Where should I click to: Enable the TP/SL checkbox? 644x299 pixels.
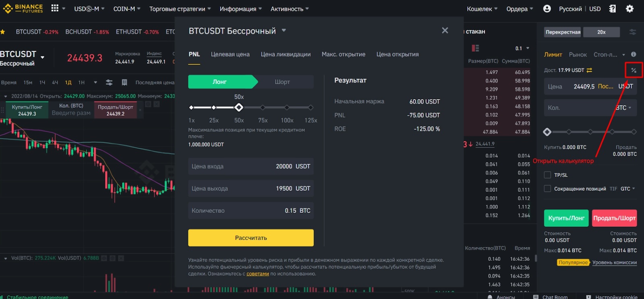coord(547,175)
